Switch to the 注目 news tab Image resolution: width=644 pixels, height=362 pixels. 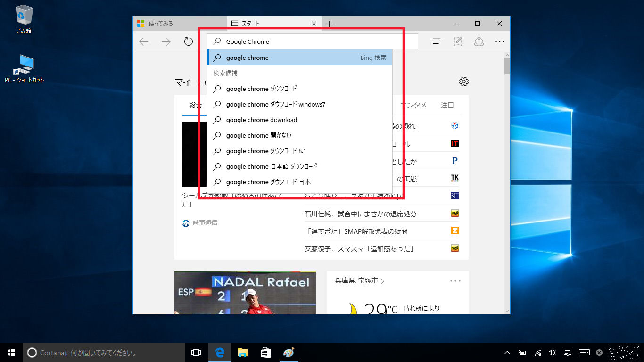click(x=447, y=105)
